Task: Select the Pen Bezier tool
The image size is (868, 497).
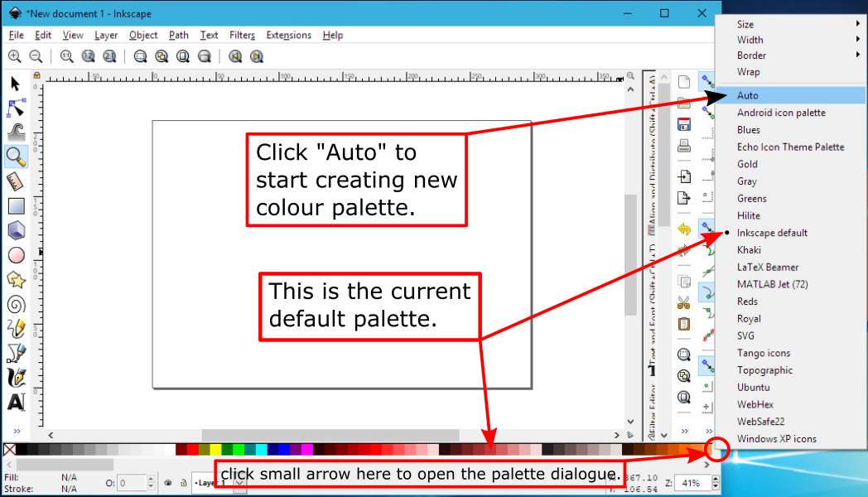Action: (16, 353)
